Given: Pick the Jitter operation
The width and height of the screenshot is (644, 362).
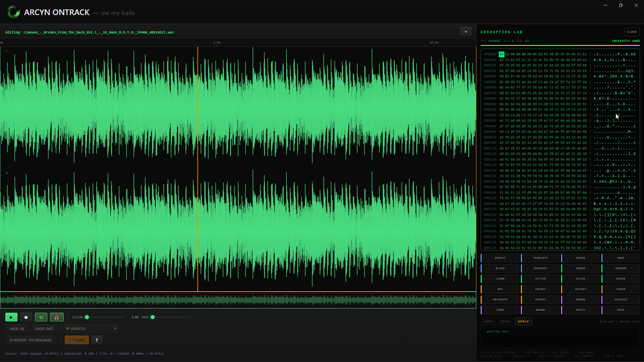Looking at the screenshot, I should pos(540,279).
